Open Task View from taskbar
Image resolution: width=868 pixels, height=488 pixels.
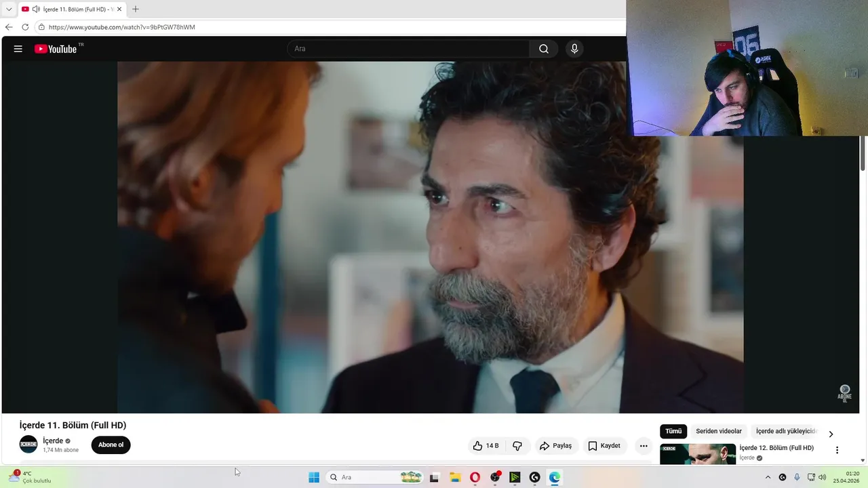(x=434, y=478)
